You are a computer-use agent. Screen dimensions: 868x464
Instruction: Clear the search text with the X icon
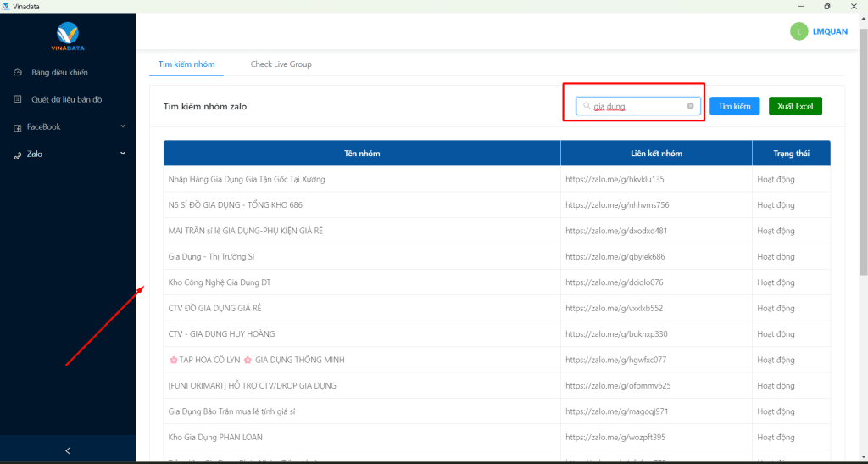(690, 106)
